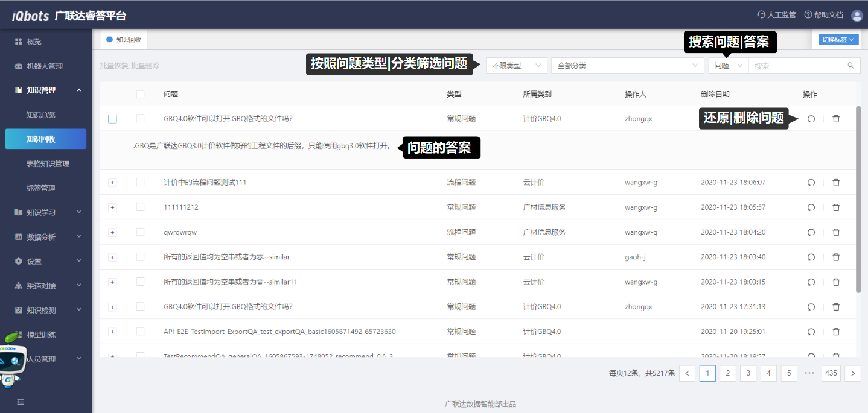Select 表格知识管理 sidebar item
The image size is (868, 413).
coord(48,163)
